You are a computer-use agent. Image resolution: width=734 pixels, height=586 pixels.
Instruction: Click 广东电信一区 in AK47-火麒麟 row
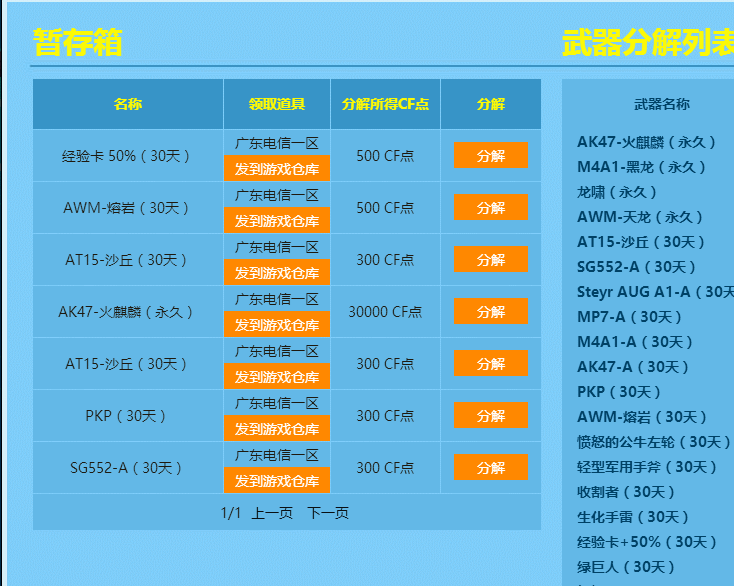tap(277, 299)
